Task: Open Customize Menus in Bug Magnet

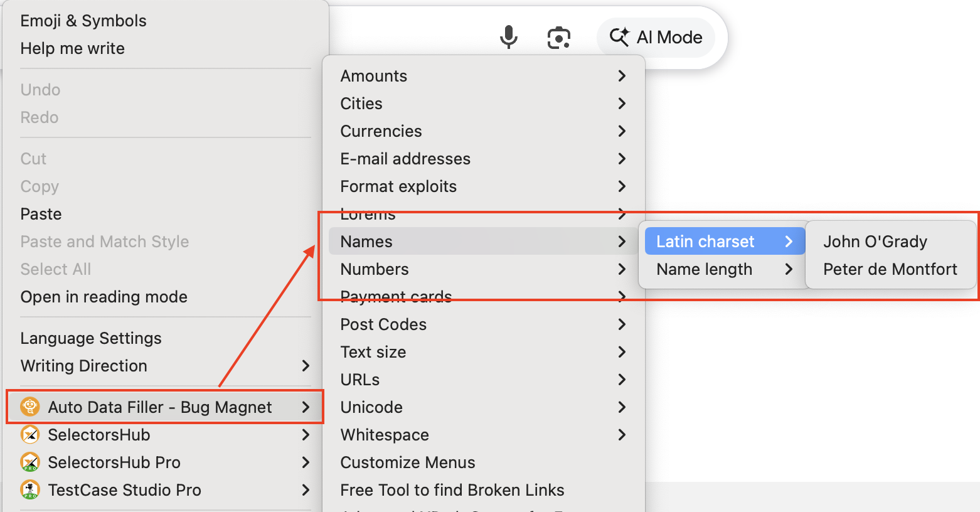Action: point(408,462)
